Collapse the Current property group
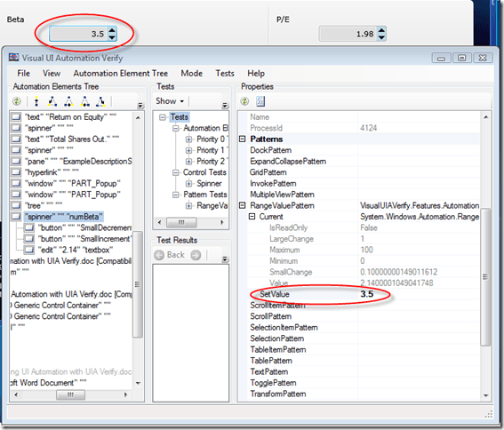 click(252, 217)
